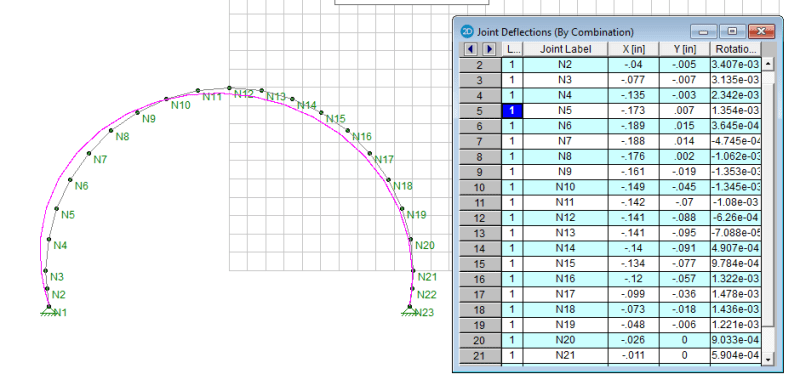
Task: Click rotation value 1.478e-03 for N17
Action: click(735, 295)
